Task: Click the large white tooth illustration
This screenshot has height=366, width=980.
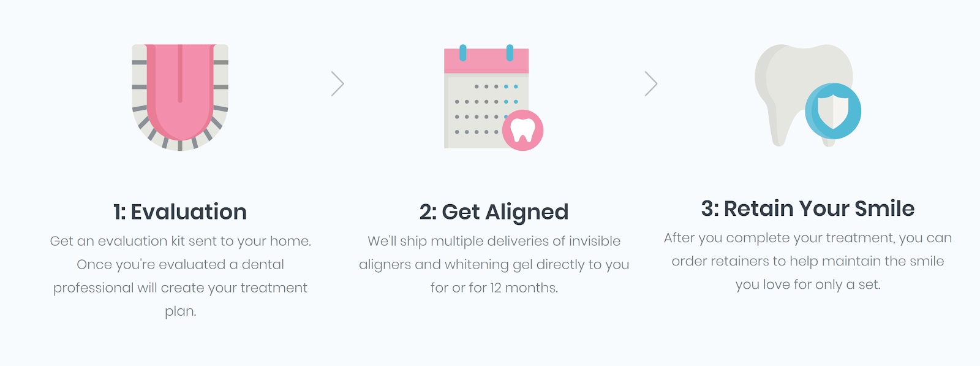Action: pos(804,95)
